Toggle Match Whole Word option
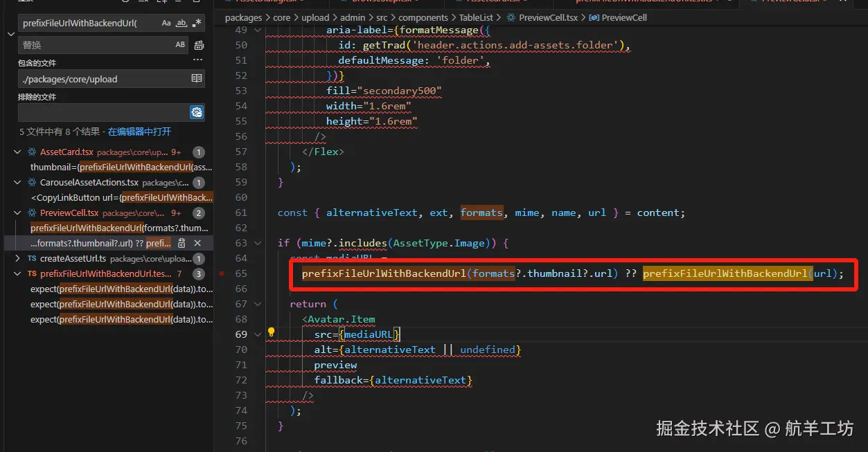This screenshot has width=868, height=452. pos(181,23)
